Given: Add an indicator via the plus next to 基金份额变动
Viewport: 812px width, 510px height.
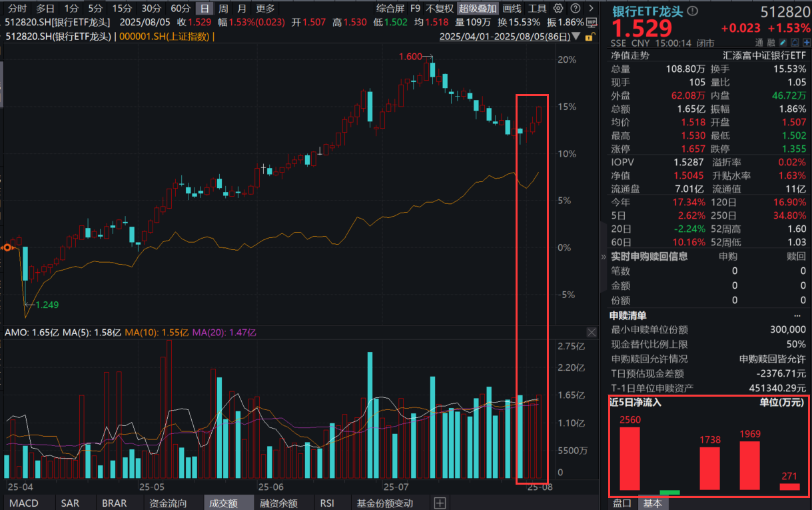Looking at the screenshot, I should [x=440, y=503].
